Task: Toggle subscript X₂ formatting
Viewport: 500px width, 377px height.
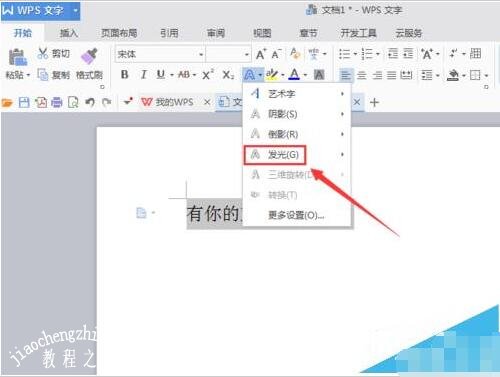Action: coord(228,75)
